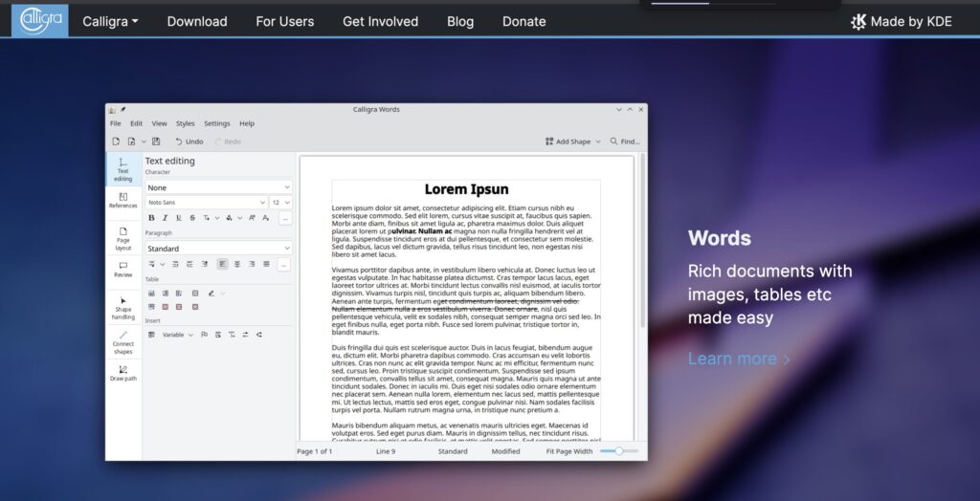
Task: Select the Page layout tool
Action: pyautogui.click(x=123, y=238)
